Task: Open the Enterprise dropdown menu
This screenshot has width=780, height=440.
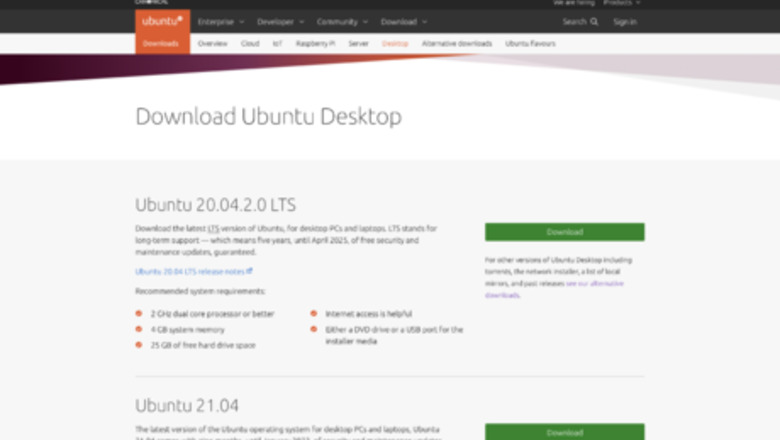Action: pos(221,22)
